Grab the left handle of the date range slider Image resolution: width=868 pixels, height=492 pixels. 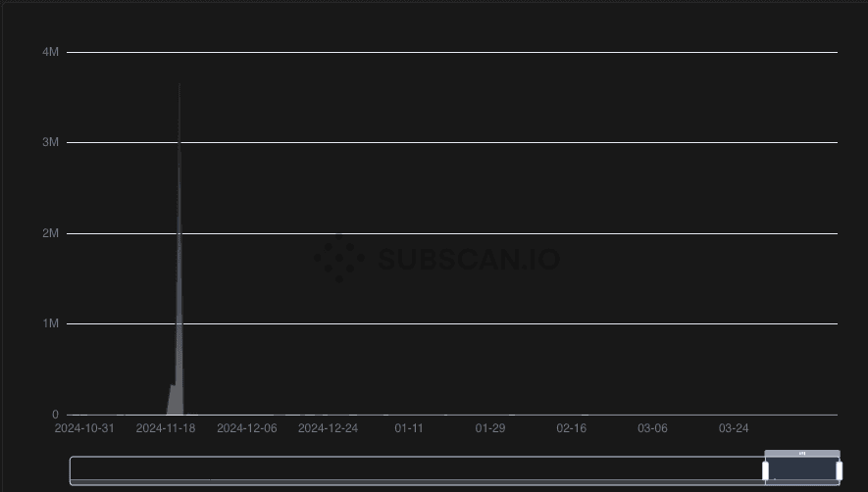pyautogui.click(x=766, y=470)
